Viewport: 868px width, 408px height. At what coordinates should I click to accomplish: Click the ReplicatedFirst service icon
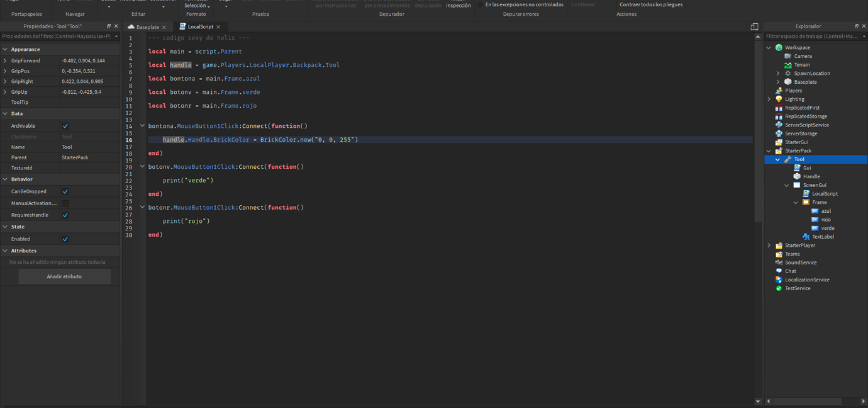pyautogui.click(x=779, y=108)
